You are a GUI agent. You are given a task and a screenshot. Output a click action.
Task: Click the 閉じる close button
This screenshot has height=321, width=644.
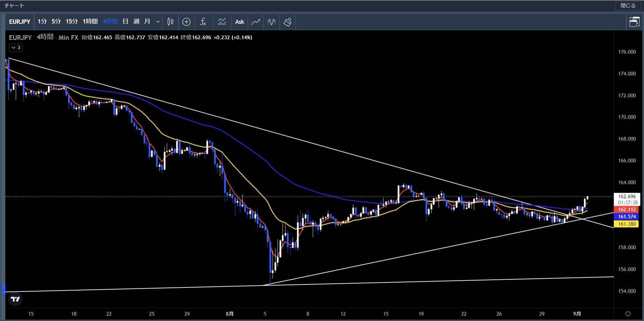628,6
